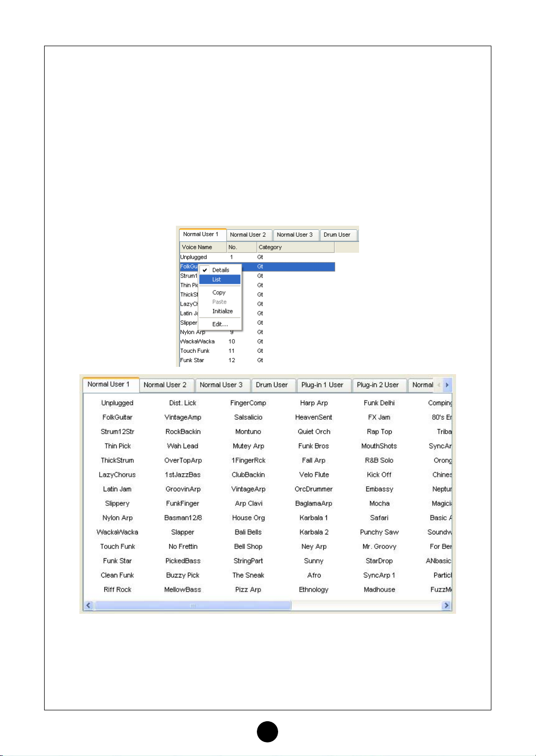Image resolution: width=536 pixels, height=756 pixels.
Task: Select the Mr. Groovy voice
Action: [379, 547]
